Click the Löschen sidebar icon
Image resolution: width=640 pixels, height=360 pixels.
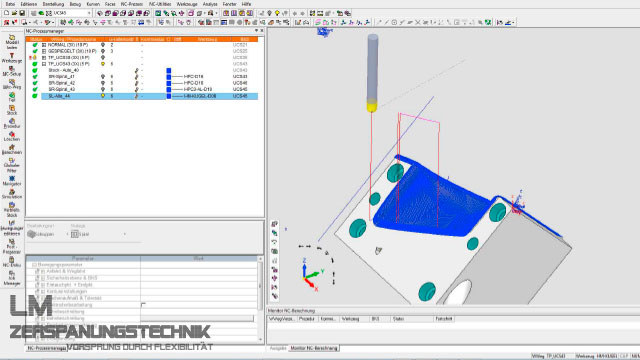click(x=12, y=136)
